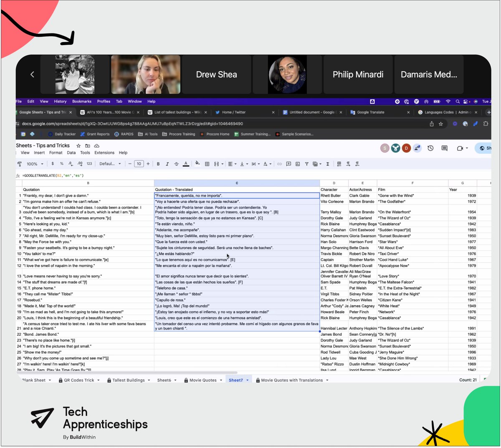Toggle italic formatting
The width and height of the screenshot is (501, 448).
(167, 164)
